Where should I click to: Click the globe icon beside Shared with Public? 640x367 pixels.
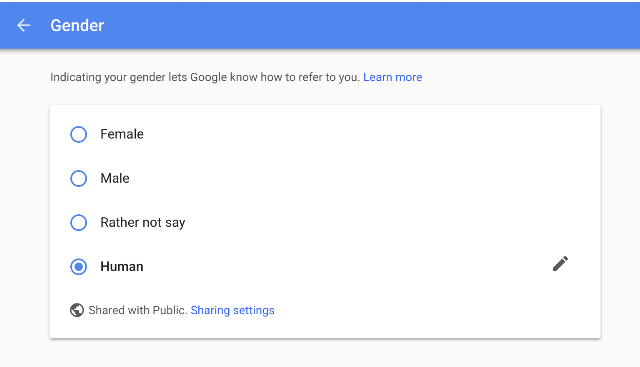coord(77,310)
